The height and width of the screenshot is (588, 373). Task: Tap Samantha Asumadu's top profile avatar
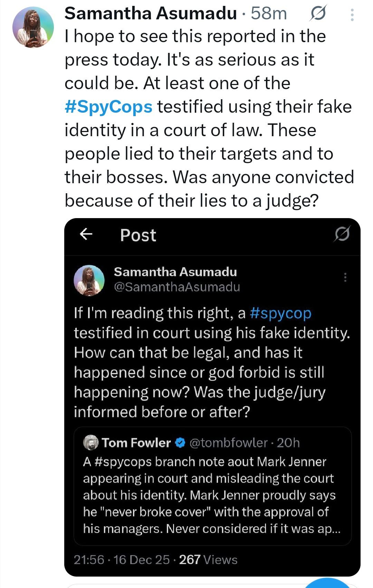tap(33, 27)
